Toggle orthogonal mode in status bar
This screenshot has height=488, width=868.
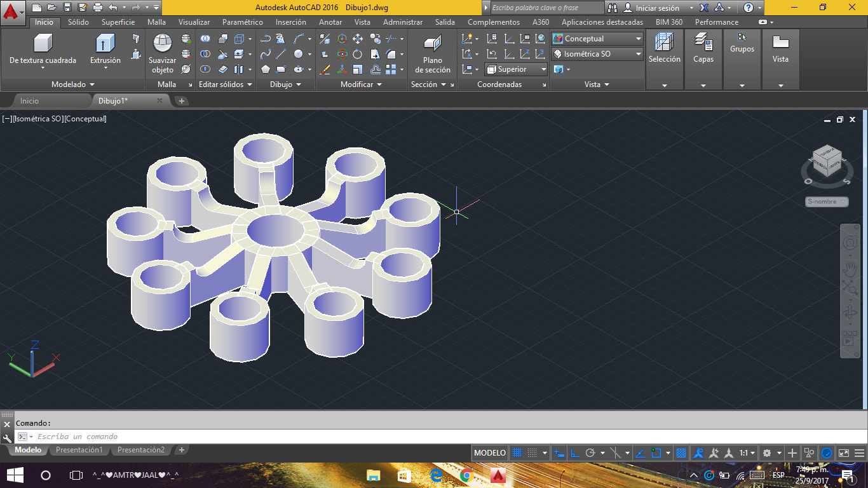(574, 453)
